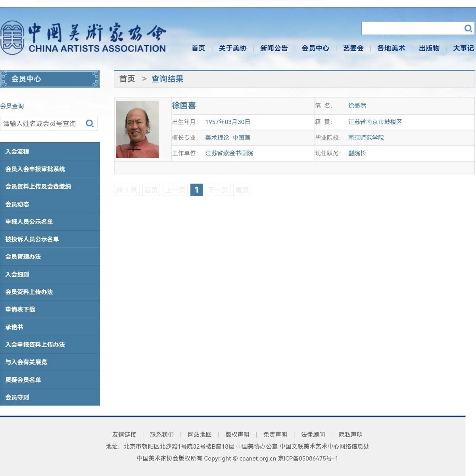
Task: Open footer link 法律顾问
Action: pos(313,434)
